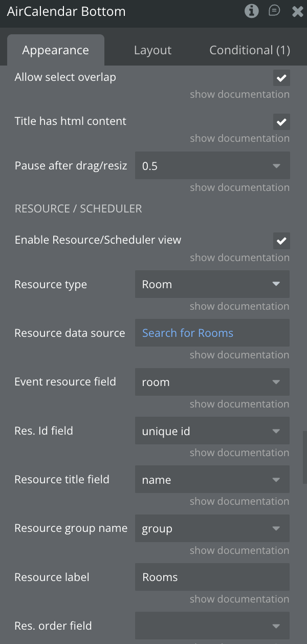Disable Enable Resource/Scheduler view checkbox
The height and width of the screenshot is (644, 307).
281,241
